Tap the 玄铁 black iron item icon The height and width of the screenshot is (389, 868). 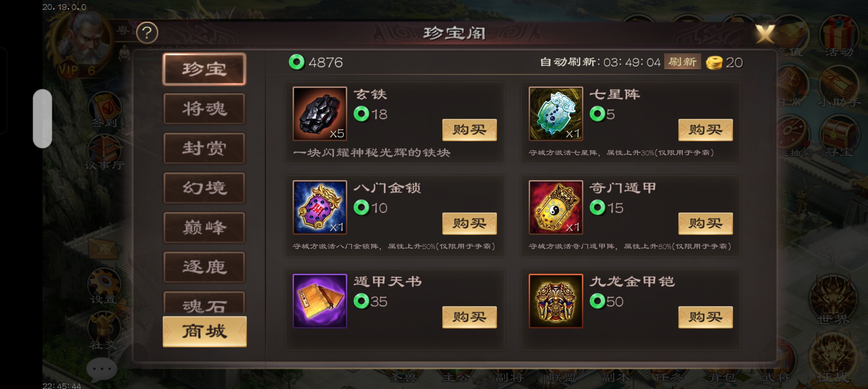320,113
